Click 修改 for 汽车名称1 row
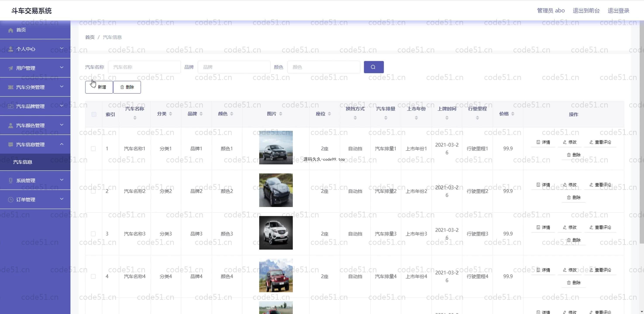Viewport: 644px width, 314px height. coord(570,142)
